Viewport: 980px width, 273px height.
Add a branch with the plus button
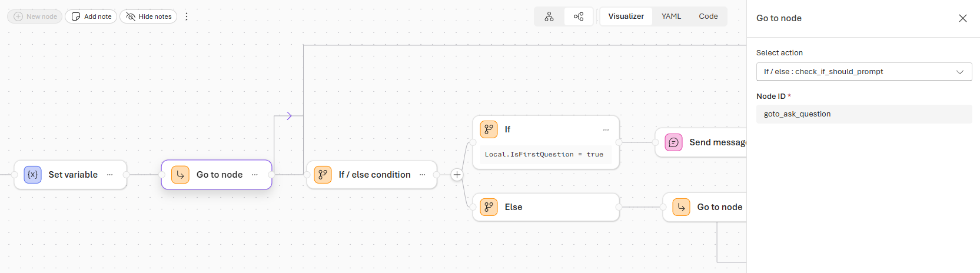pos(457,175)
